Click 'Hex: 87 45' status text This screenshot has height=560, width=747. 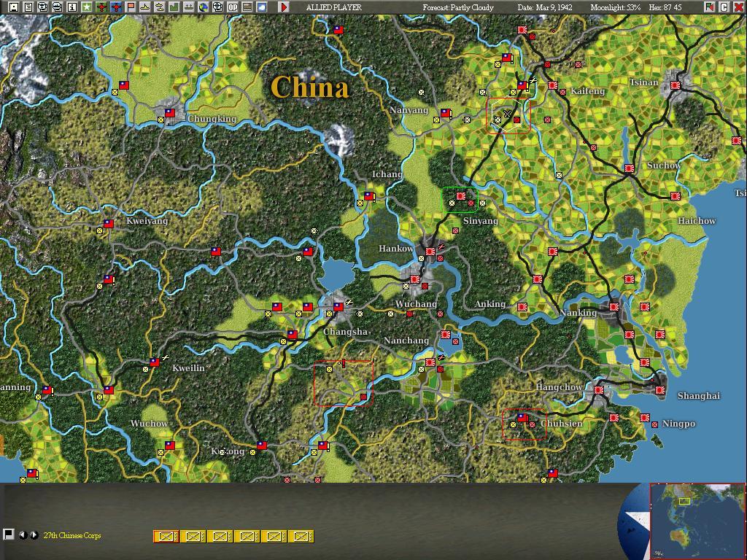click(665, 7)
